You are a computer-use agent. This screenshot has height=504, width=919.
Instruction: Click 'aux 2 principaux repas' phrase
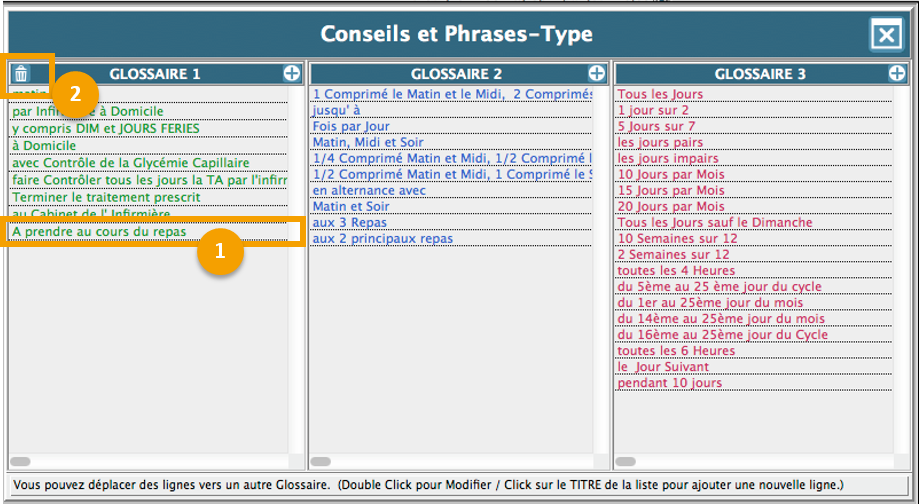[382, 238]
